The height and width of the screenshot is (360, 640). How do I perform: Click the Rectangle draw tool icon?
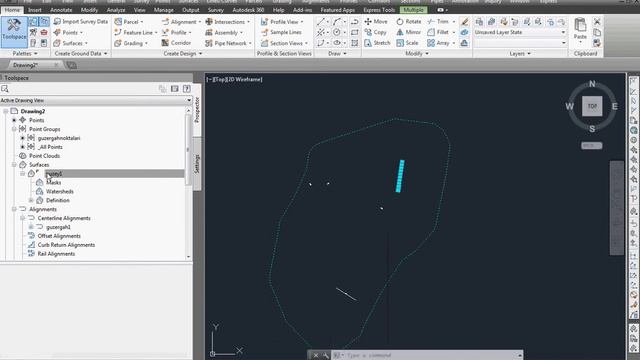(355, 32)
